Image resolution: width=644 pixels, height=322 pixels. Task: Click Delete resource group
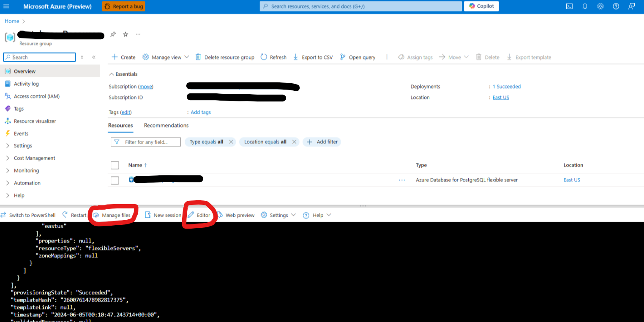[225, 57]
